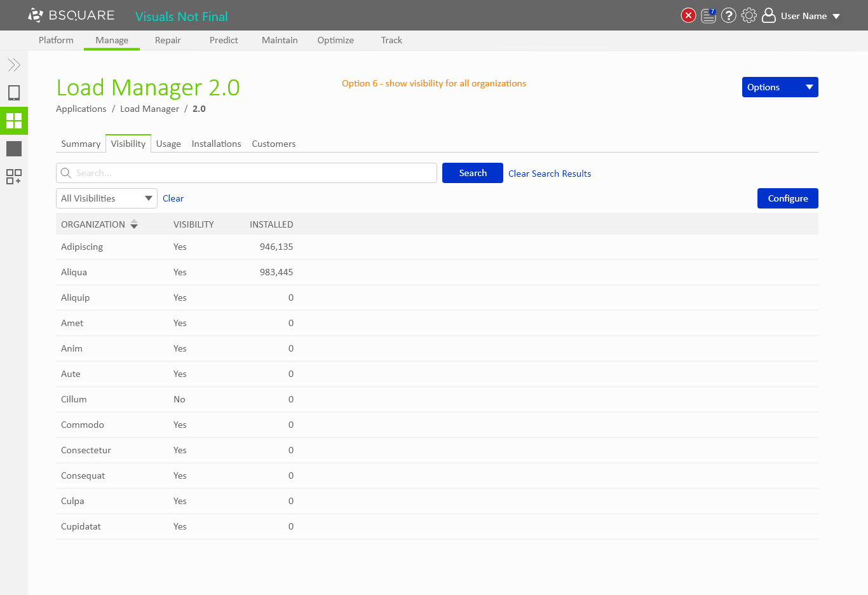Switch to the Summary tab
This screenshot has width=868, height=595.
[81, 144]
